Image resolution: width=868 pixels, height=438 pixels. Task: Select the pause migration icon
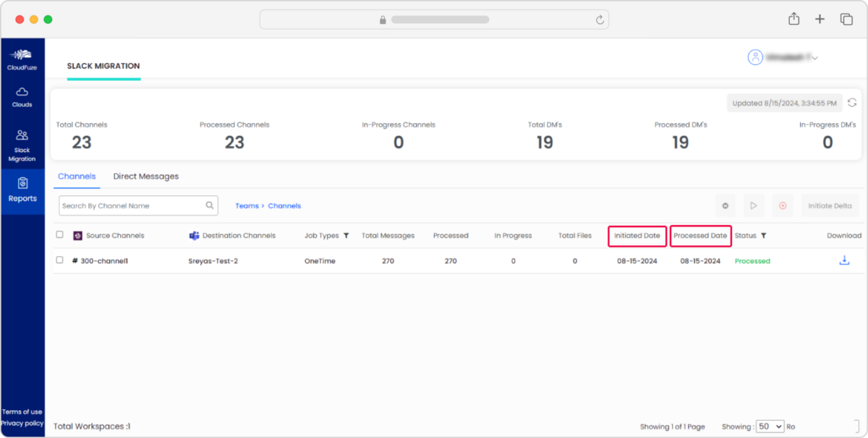[x=725, y=206]
